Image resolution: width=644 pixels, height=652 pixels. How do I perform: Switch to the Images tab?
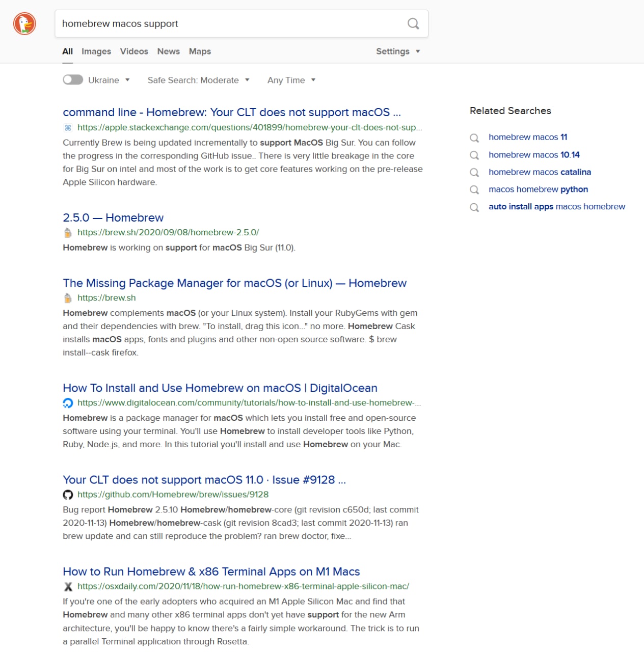(x=96, y=51)
